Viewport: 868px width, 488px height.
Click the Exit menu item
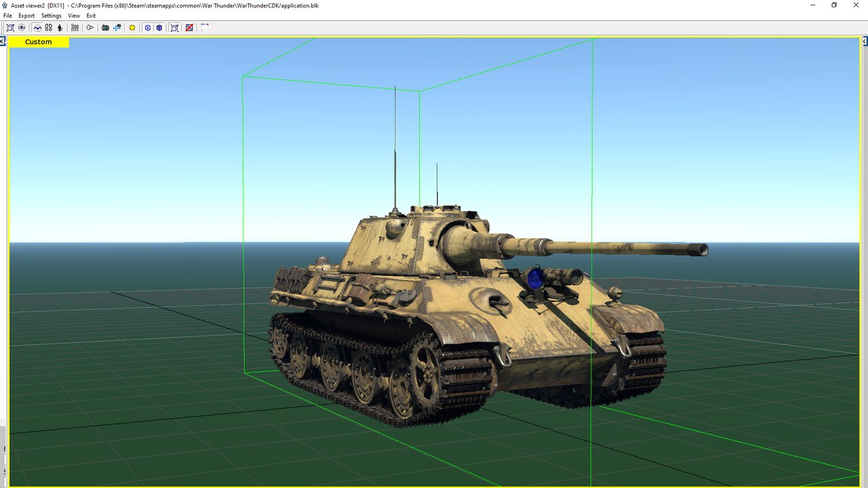(x=91, y=16)
